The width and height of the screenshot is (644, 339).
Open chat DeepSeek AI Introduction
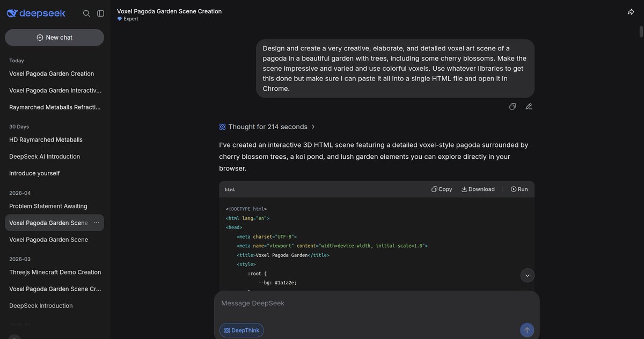pyautogui.click(x=54, y=157)
